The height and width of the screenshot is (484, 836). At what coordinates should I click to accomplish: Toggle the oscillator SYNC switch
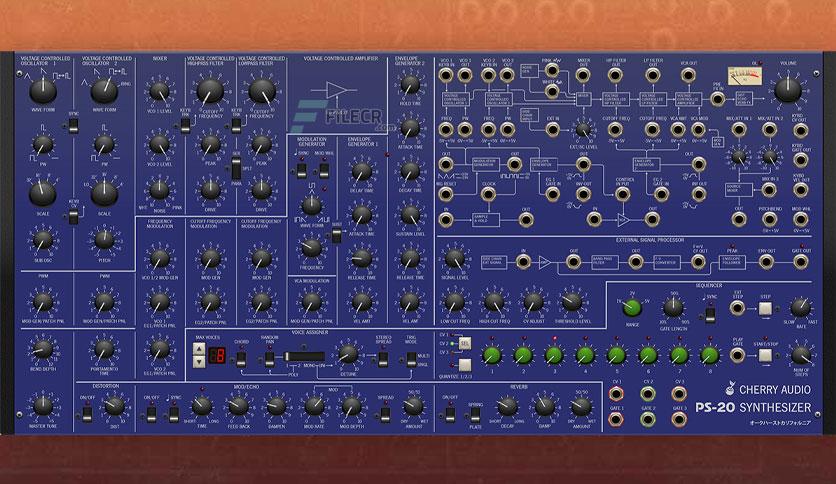[73, 126]
